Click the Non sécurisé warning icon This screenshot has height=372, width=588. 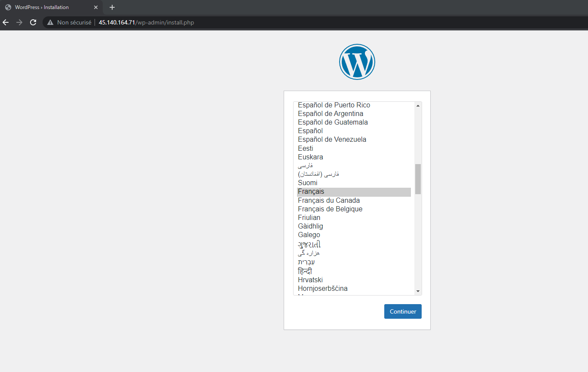[50, 22]
